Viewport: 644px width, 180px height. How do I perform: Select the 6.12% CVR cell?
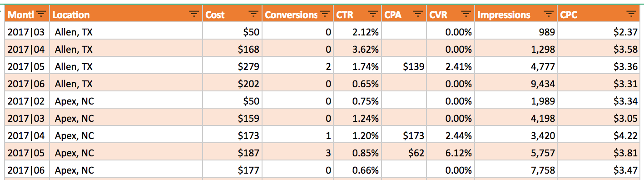450,153
